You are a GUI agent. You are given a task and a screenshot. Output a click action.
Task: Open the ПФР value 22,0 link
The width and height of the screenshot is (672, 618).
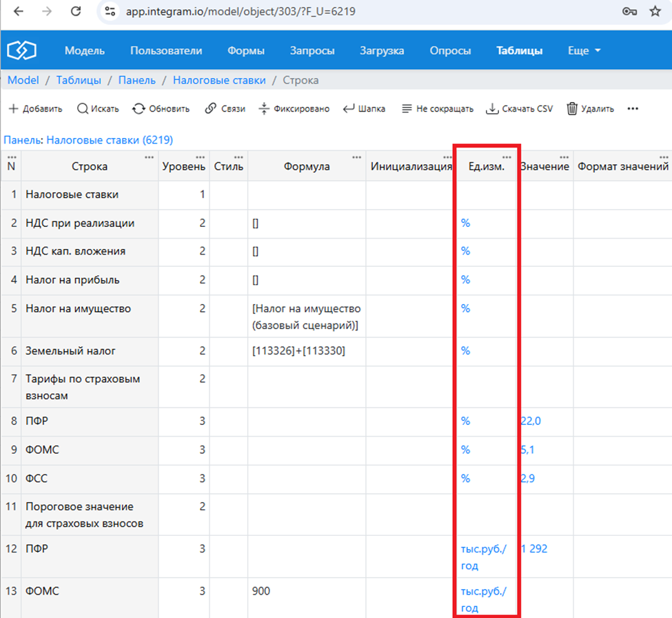click(531, 421)
